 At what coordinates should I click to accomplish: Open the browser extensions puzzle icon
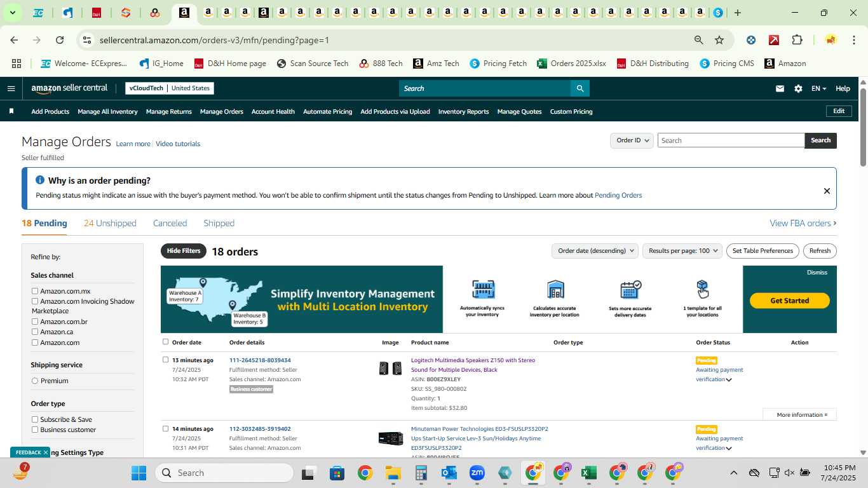pos(797,40)
